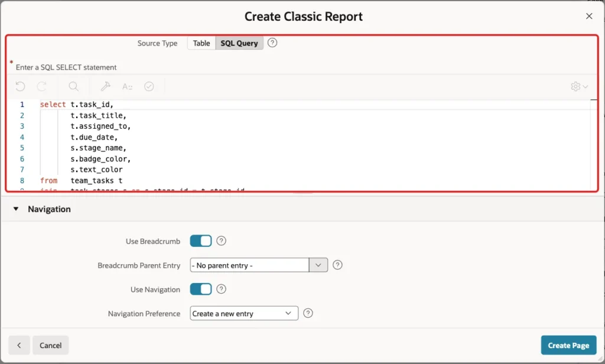Open help for Breadcrumb Parent Entry
The width and height of the screenshot is (605, 364).
(337, 265)
